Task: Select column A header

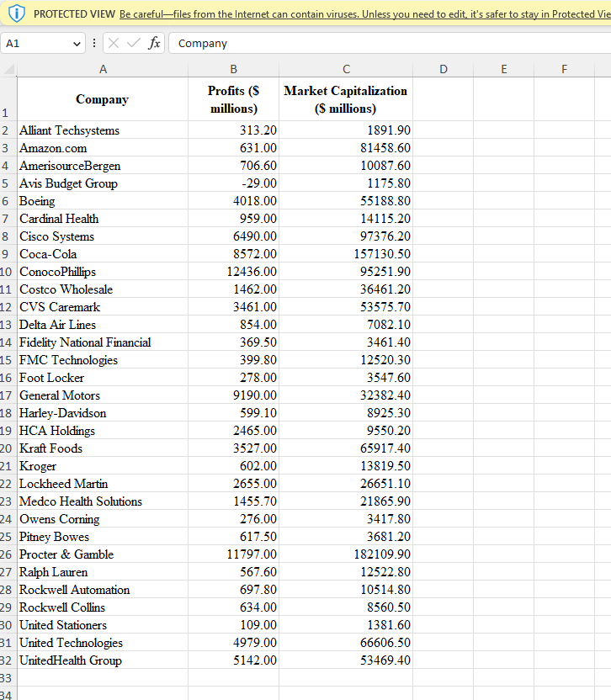Action: click(x=103, y=69)
